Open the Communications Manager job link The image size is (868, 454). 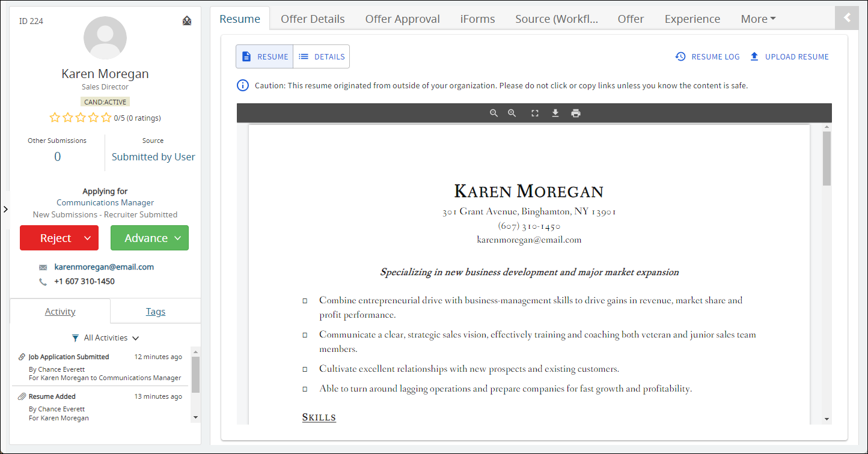105,203
